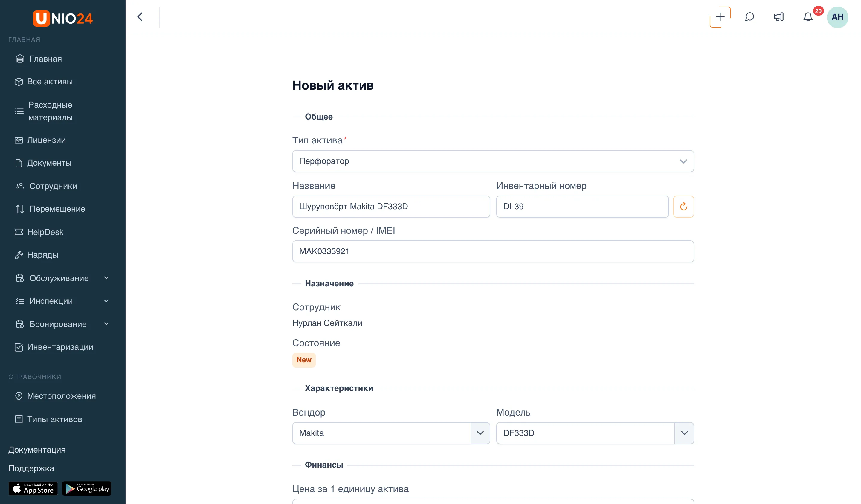Navigate to Лицензии

click(40, 140)
